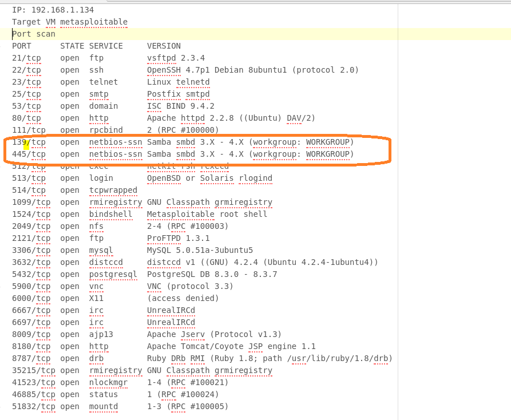Place cursor on the "Port scan" line

click(x=34, y=34)
